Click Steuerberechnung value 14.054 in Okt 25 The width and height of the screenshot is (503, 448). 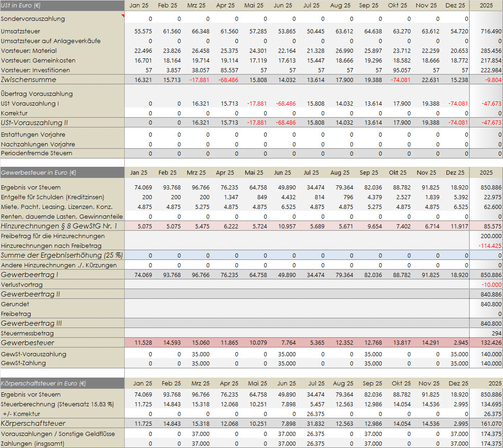[401, 404]
